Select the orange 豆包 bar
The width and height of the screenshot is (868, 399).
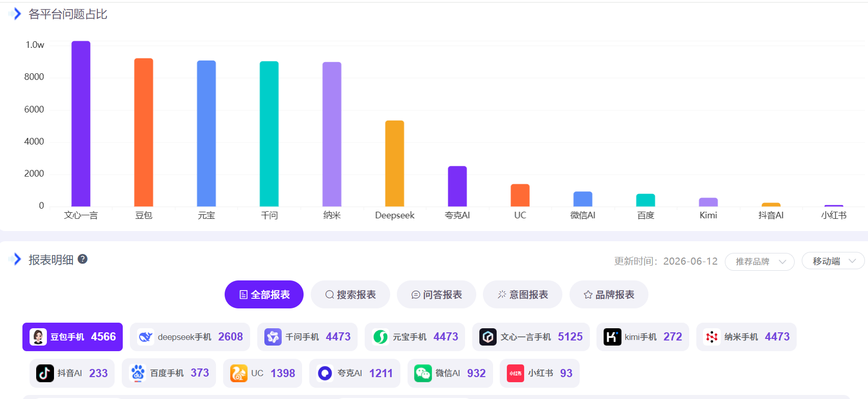(144, 132)
